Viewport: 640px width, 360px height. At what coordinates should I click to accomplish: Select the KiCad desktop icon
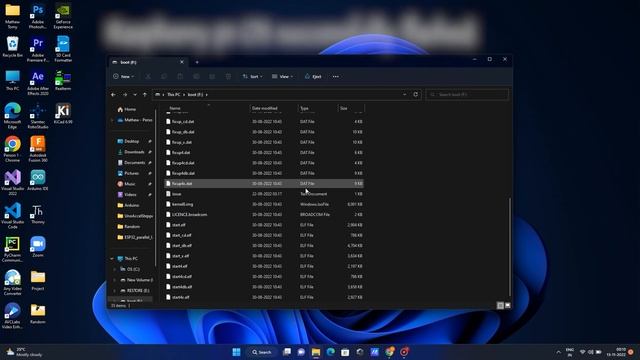click(x=63, y=114)
